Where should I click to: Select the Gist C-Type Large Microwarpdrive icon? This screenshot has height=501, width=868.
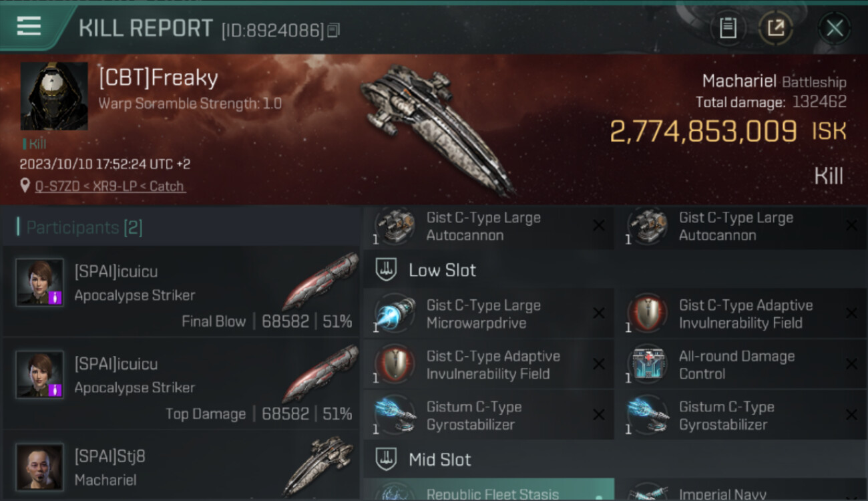coord(395,313)
